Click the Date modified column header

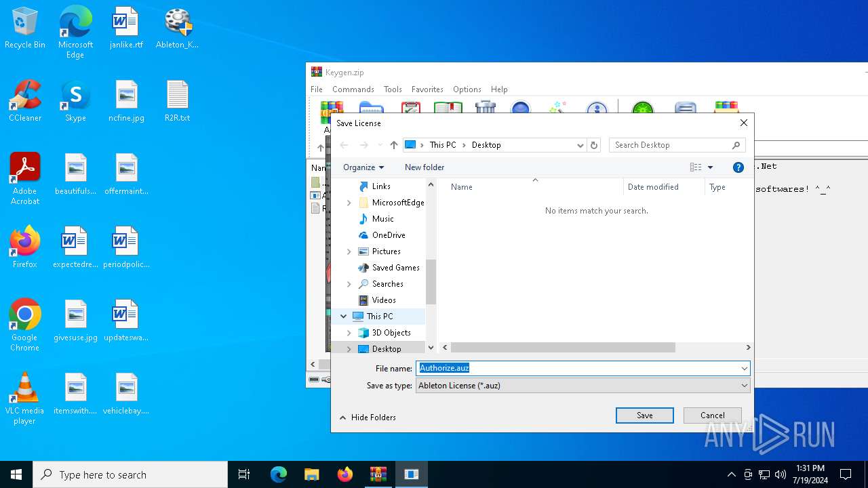(x=664, y=187)
